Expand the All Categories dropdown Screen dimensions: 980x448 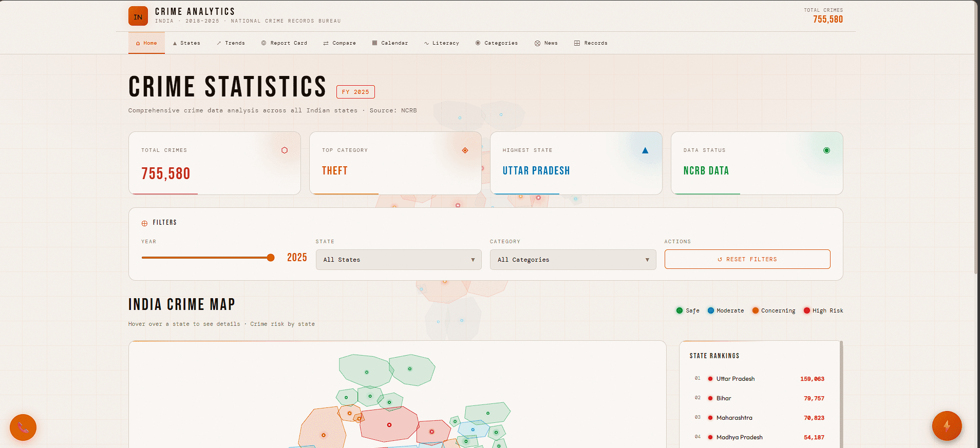pyautogui.click(x=573, y=260)
